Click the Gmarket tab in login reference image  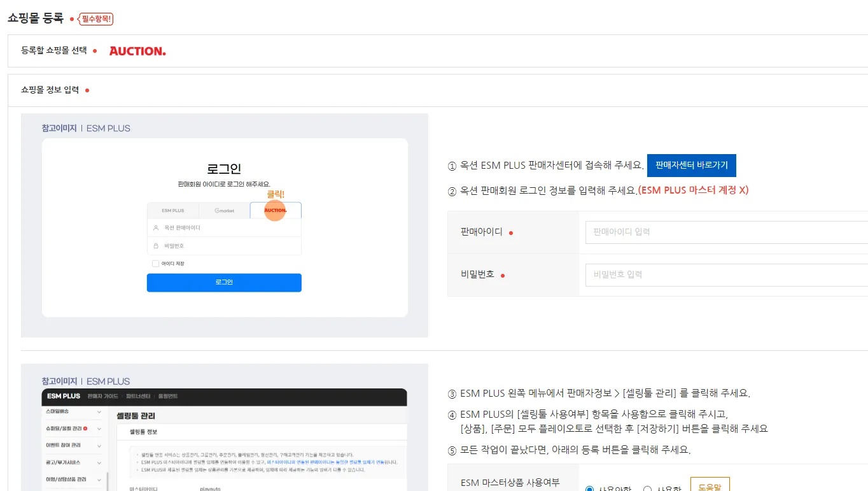coord(224,210)
